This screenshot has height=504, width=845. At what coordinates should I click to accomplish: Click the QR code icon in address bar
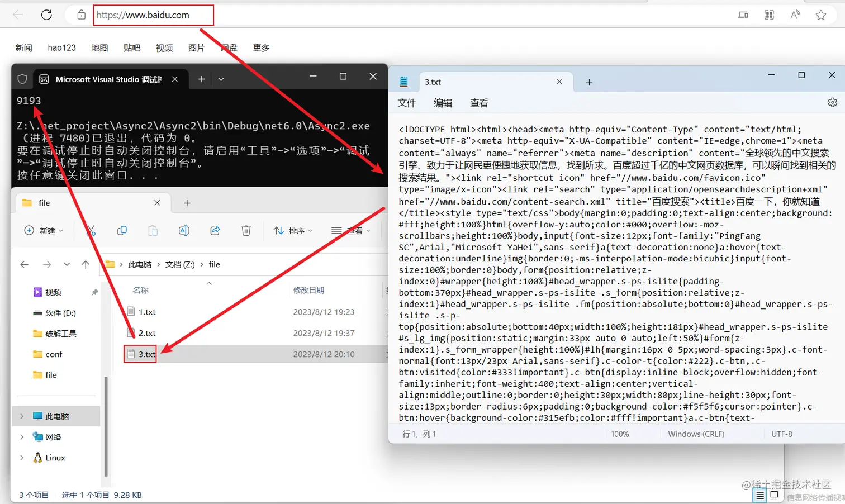[770, 15]
